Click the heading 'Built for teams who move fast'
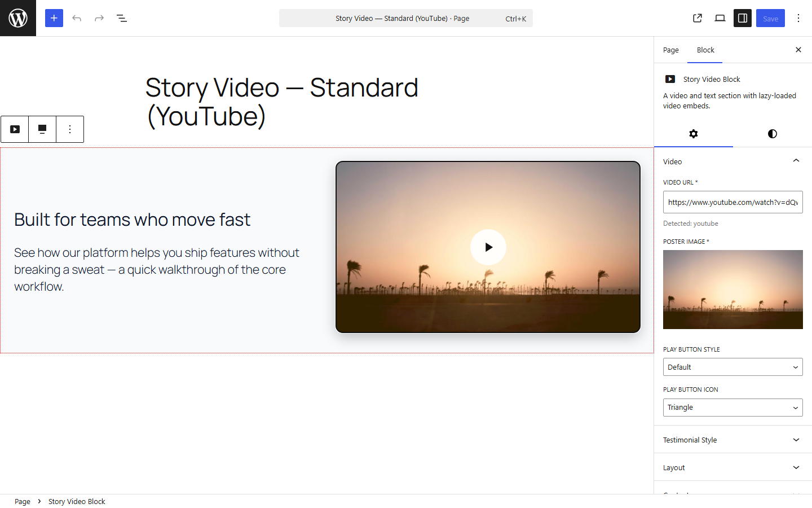 [132, 220]
